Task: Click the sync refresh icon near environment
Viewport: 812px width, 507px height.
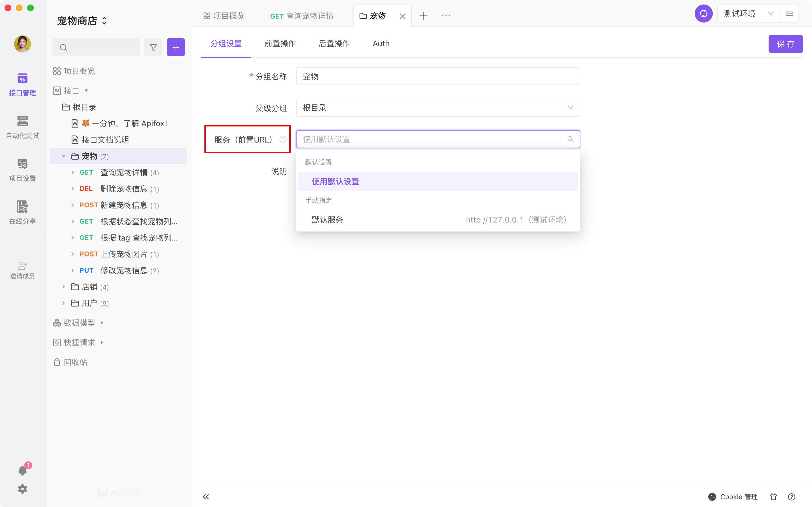Action: point(703,14)
